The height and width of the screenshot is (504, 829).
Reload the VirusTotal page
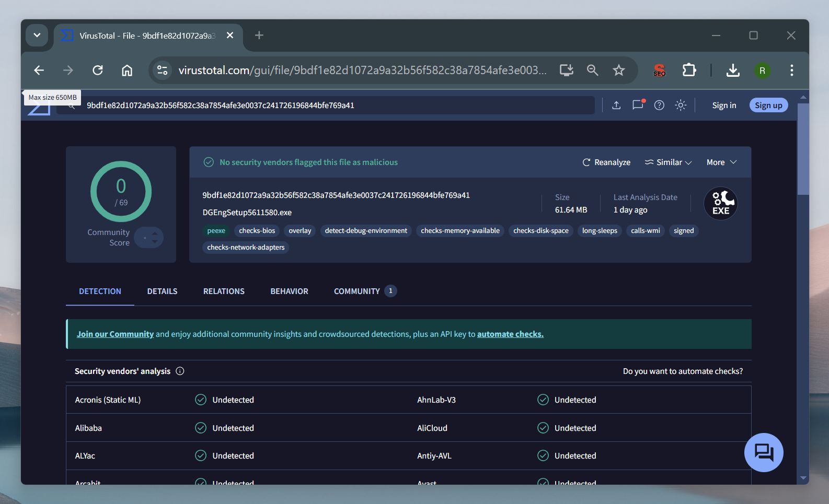pyautogui.click(x=98, y=70)
